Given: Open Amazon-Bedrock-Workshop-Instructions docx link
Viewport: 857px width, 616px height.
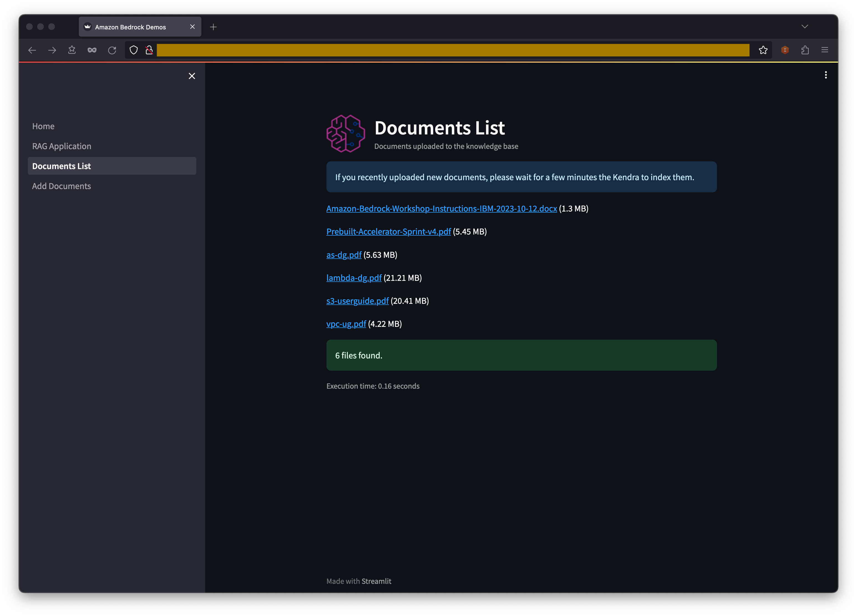Looking at the screenshot, I should (x=441, y=208).
